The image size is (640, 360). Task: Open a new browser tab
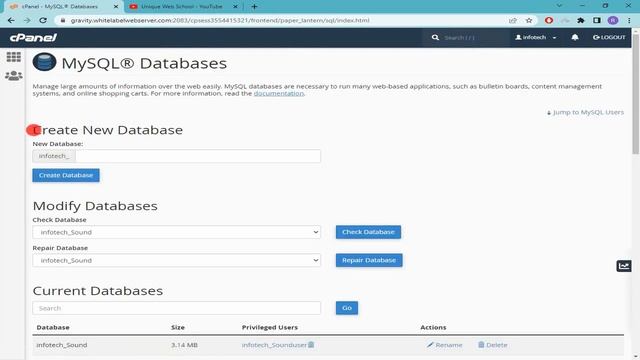254,7
